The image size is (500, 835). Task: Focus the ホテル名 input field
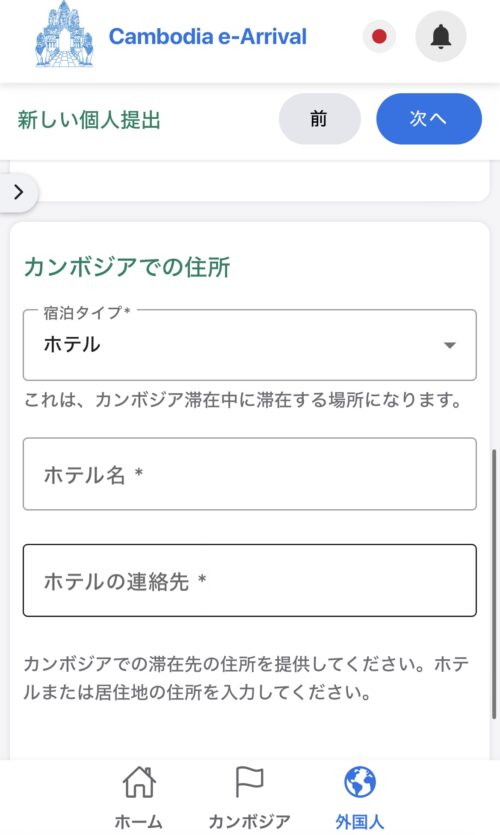point(250,474)
